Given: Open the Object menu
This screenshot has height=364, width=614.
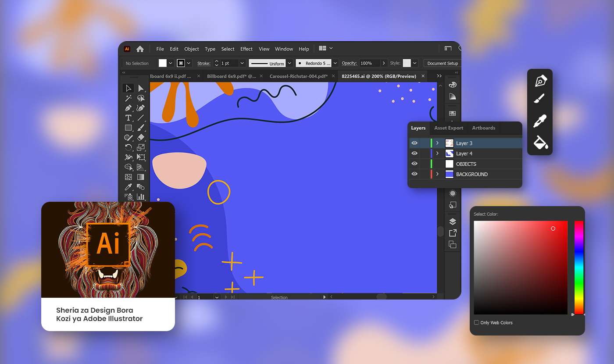Looking at the screenshot, I should click(x=192, y=49).
